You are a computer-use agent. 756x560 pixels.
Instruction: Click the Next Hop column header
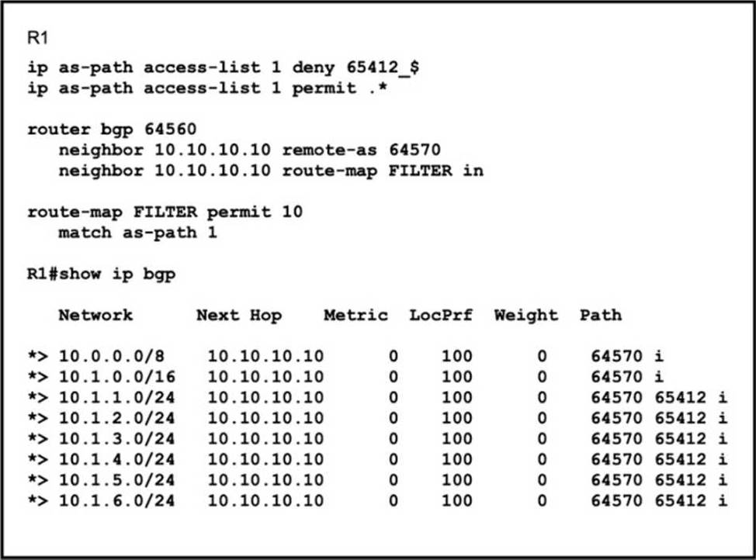pos(238,315)
